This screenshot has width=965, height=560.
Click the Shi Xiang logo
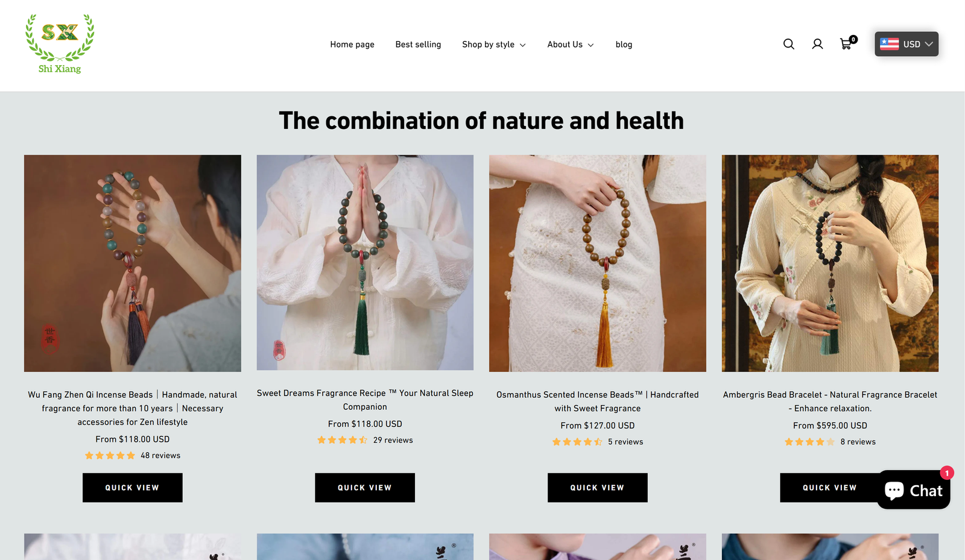click(x=60, y=44)
